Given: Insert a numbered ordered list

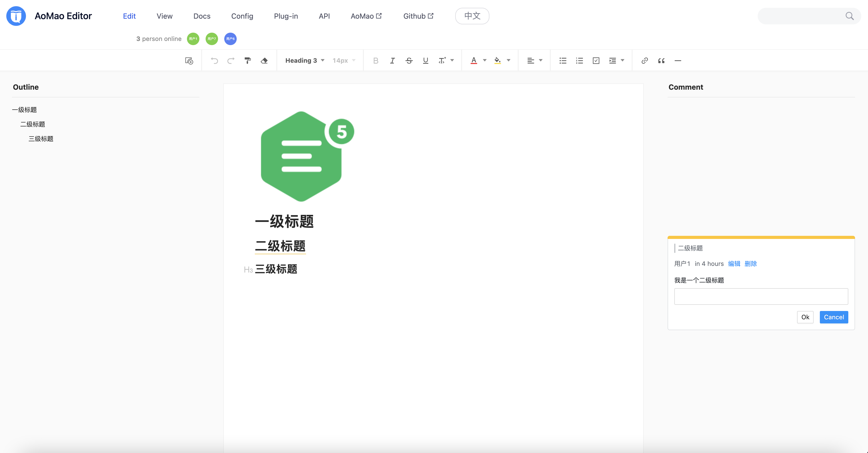Looking at the screenshot, I should (580, 61).
